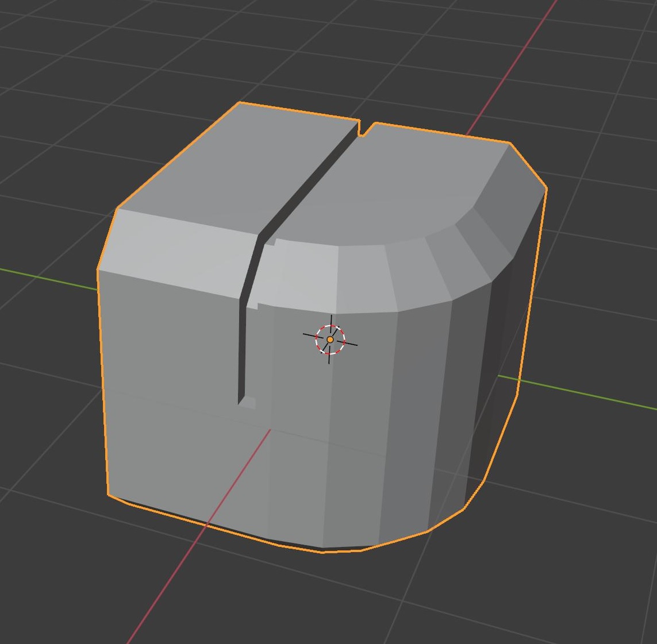
Task: Click inside the dark groove on top surface
Action: [310, 184]
